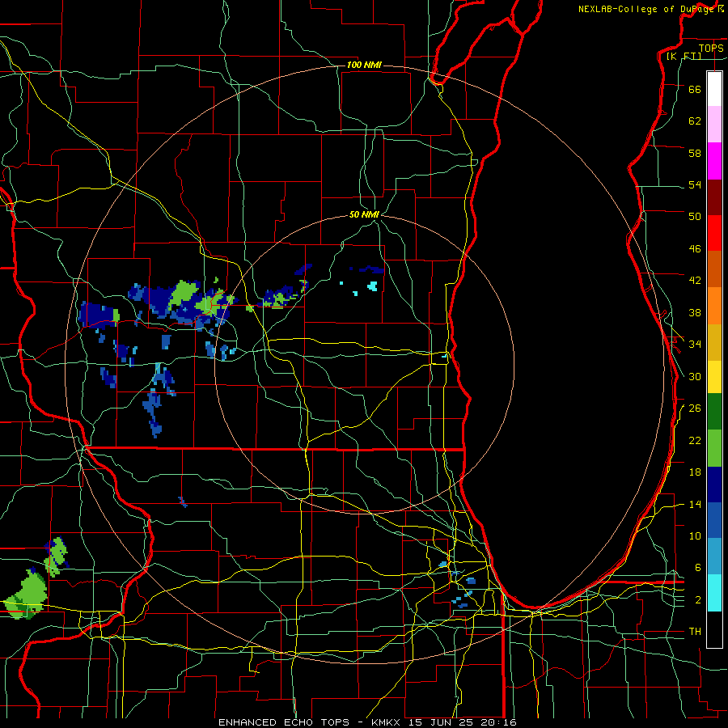
Task: Click the "15 JUN 25 20:16" timestamp
Action: [x=463, y=722]
